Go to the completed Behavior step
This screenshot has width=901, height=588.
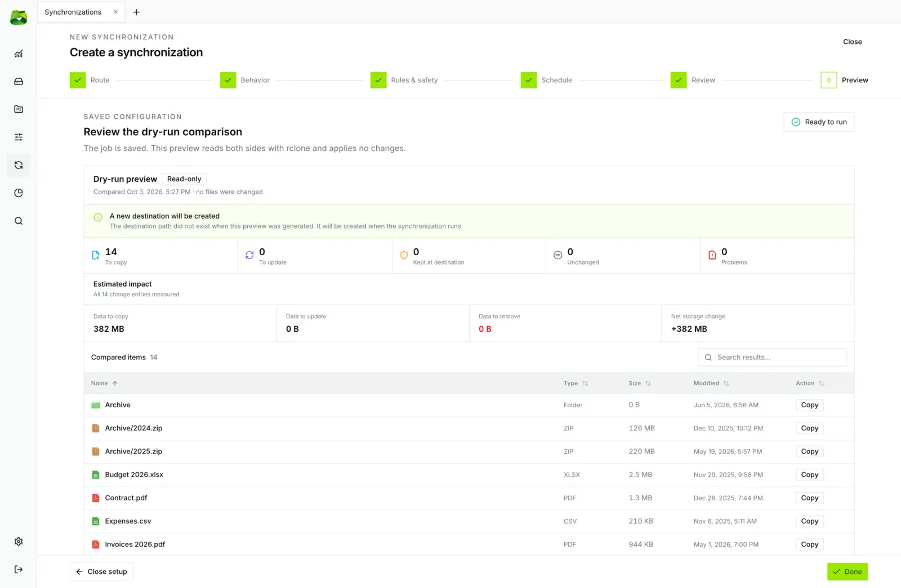245,80
